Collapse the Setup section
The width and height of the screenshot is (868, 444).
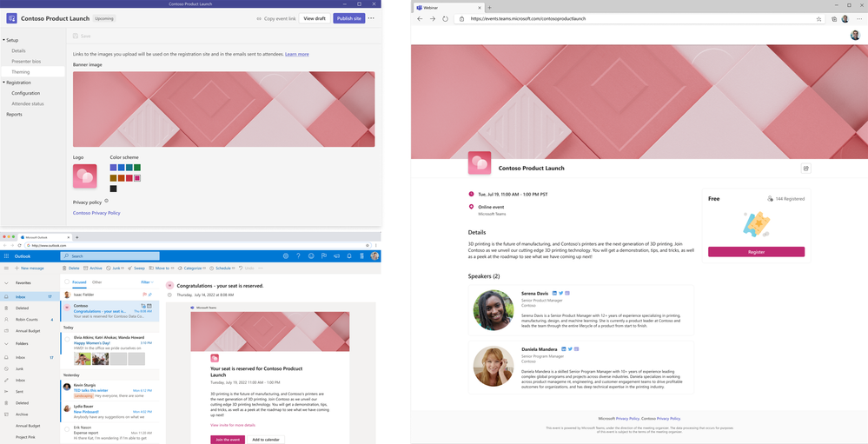(3, 41)
